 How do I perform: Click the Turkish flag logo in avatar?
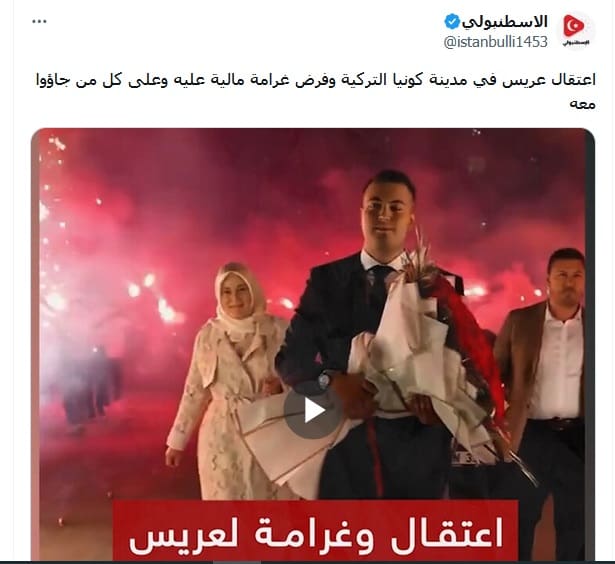(x=574, y=26)
